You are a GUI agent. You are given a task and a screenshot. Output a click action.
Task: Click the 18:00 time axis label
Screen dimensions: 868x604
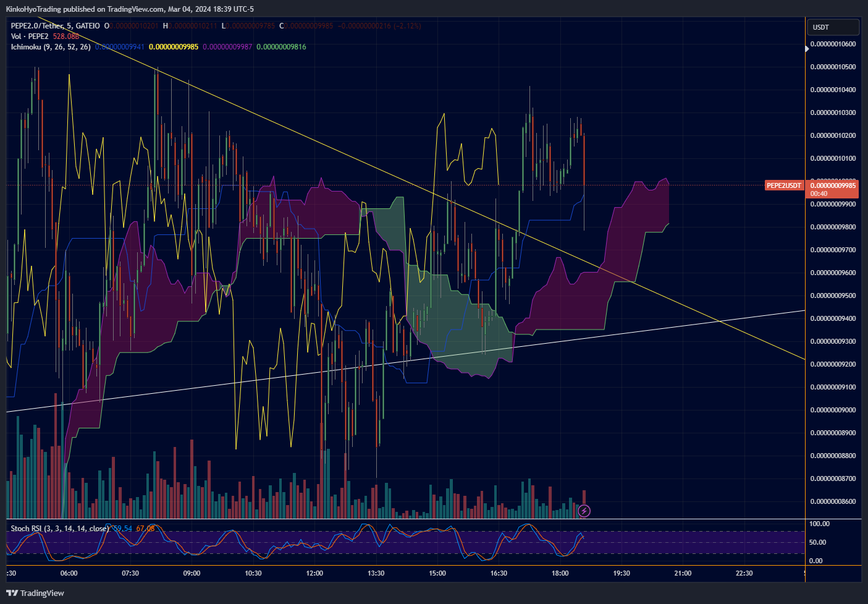560,573
